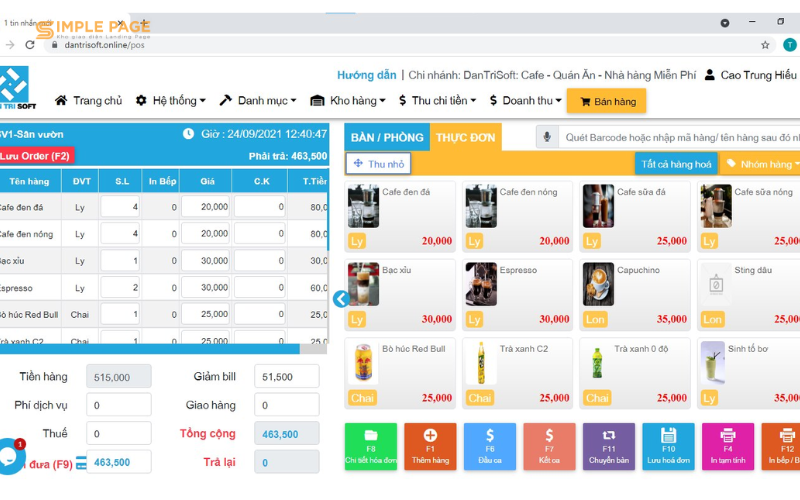800x500 pixels.
Task: Open the Hệ thống dropdown menu
Action: click(x=171, y=100)
